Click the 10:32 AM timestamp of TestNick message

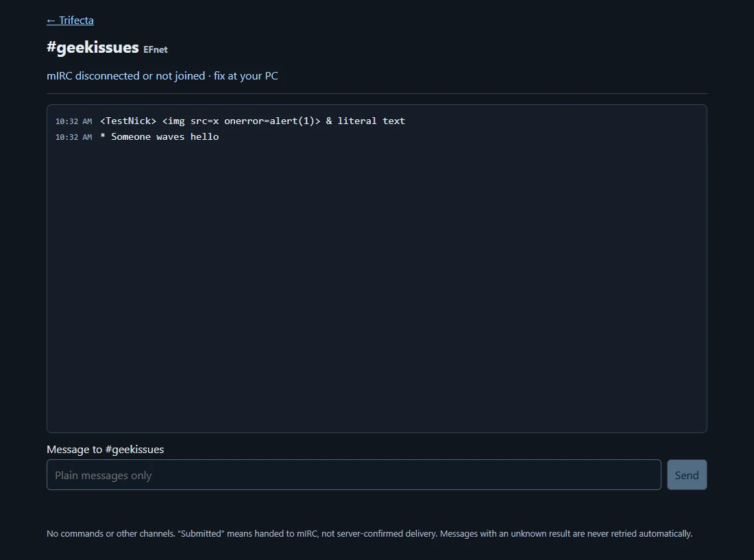(x=73, y=121)
